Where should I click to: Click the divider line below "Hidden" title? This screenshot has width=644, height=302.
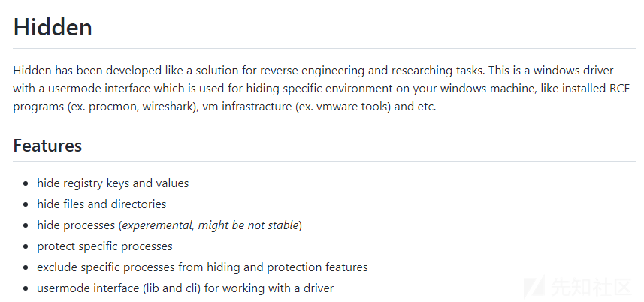pos(325,48)
